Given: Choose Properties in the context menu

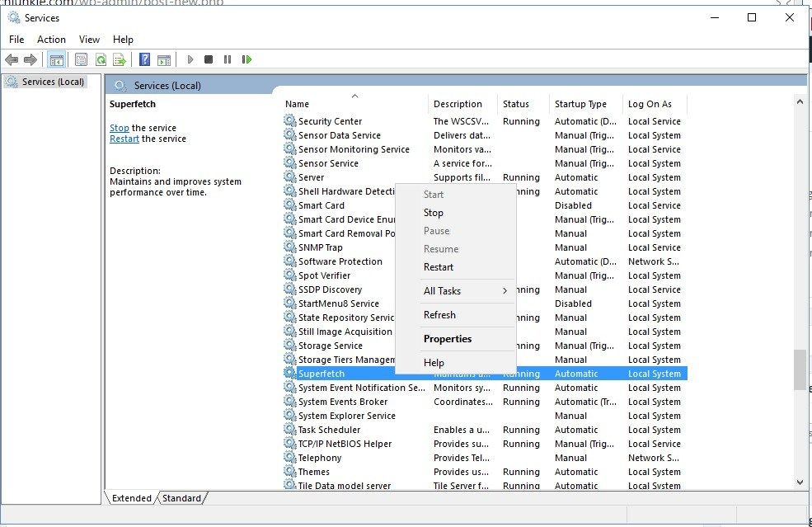Looking at the screenshot, I should click(x=448, y=339).
